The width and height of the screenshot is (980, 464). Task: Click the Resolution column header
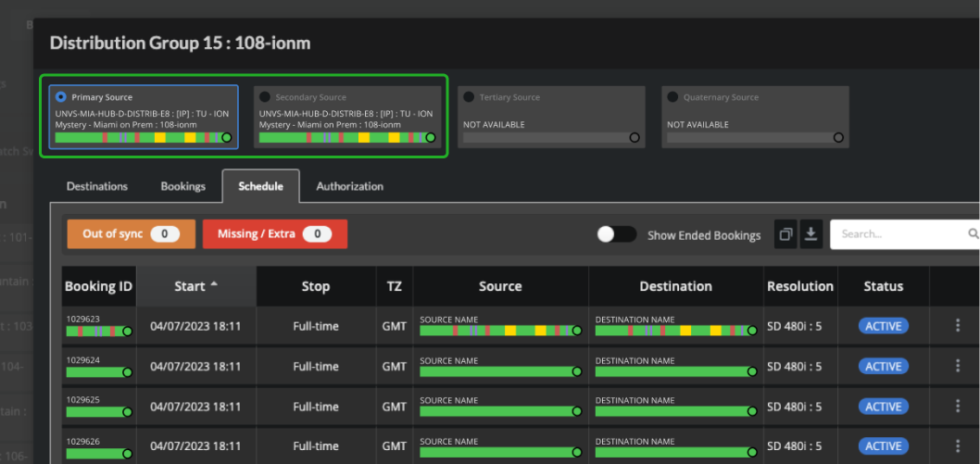click(800, 286)
